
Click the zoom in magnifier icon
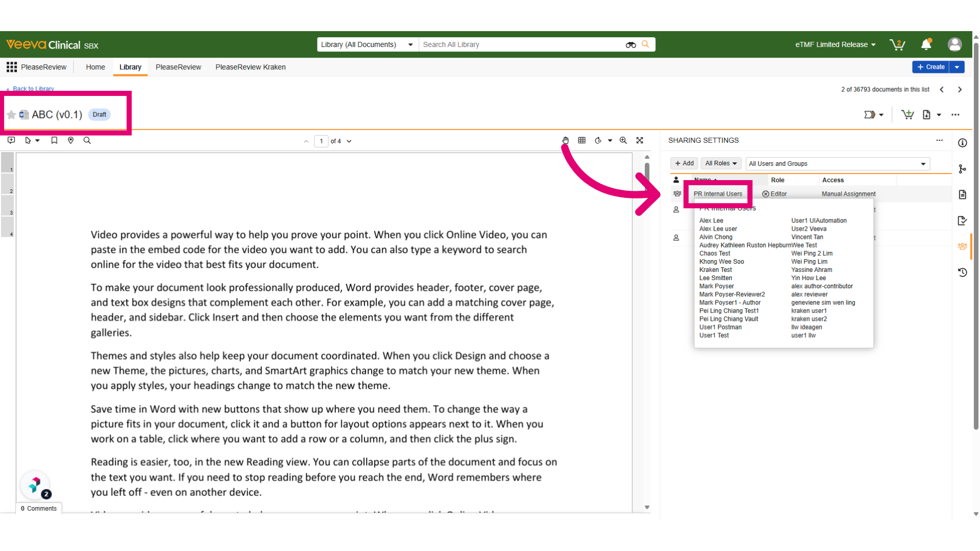coord(623,140)
